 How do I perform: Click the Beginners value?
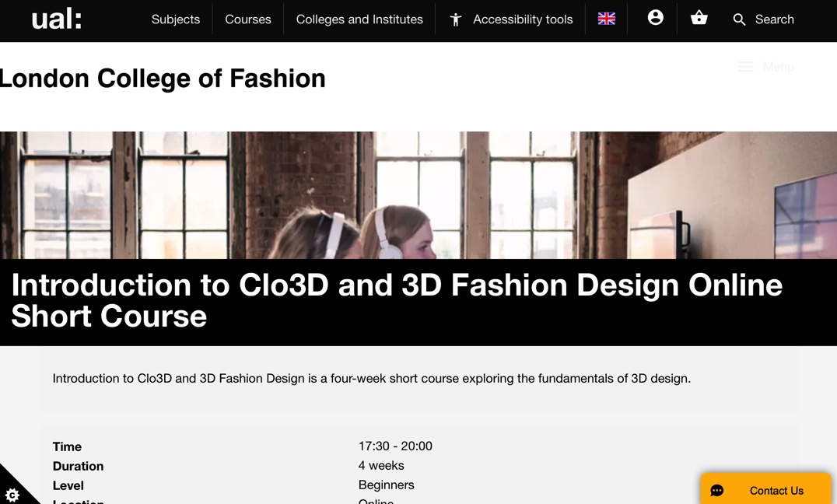pyautogui.click(x=386, y=485)
